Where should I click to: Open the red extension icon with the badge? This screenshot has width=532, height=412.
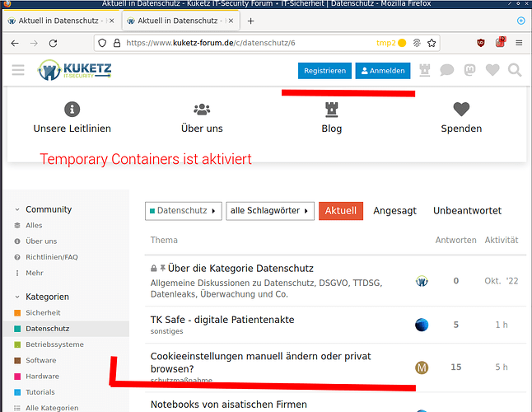pyautogui.click(x=500, y=42)
